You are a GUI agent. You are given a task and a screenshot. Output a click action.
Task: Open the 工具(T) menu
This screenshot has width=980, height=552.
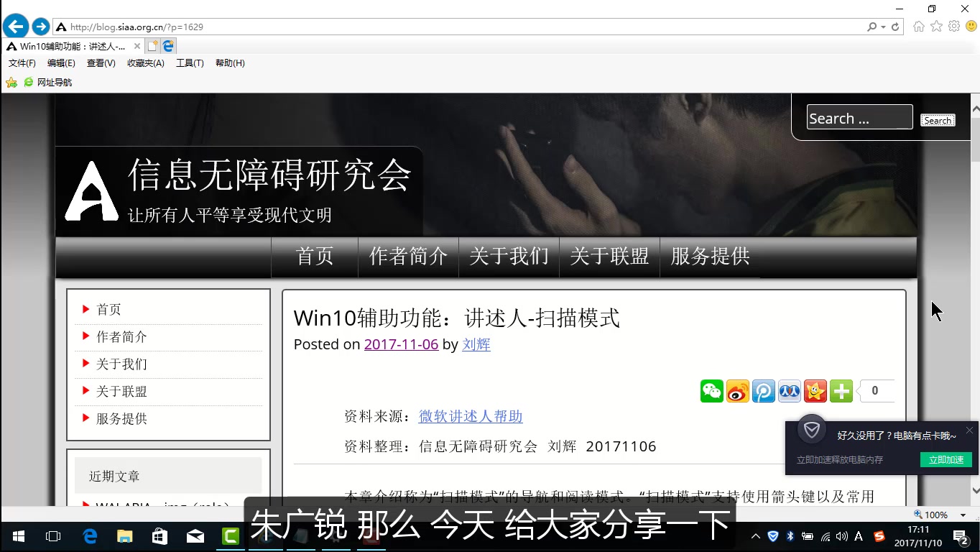point(190,63)
